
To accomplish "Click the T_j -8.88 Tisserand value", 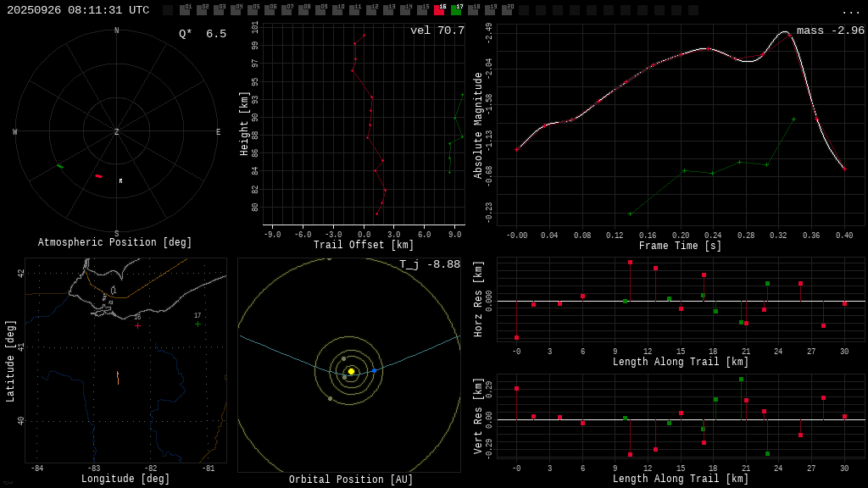I will coord(430,264).
